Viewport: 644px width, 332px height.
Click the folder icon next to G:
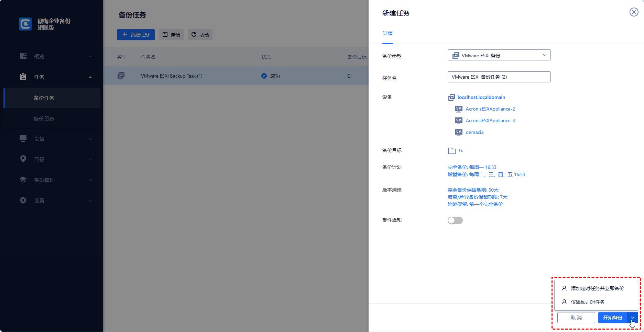point(452,151)
